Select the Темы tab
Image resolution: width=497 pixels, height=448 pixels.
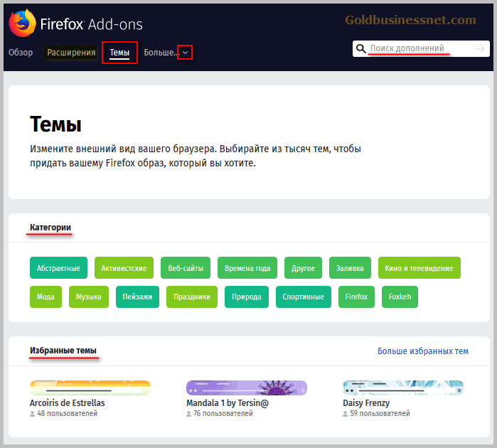click(x=119, y=53)
